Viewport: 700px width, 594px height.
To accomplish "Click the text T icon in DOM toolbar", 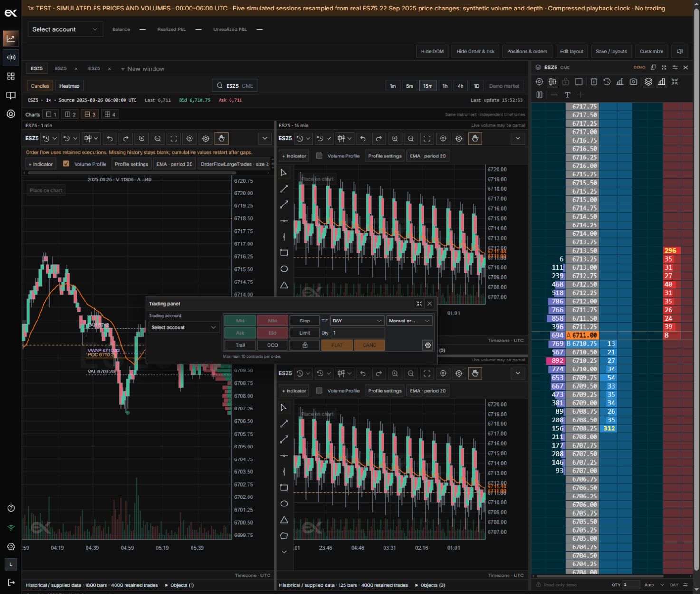I will (567, 95).
